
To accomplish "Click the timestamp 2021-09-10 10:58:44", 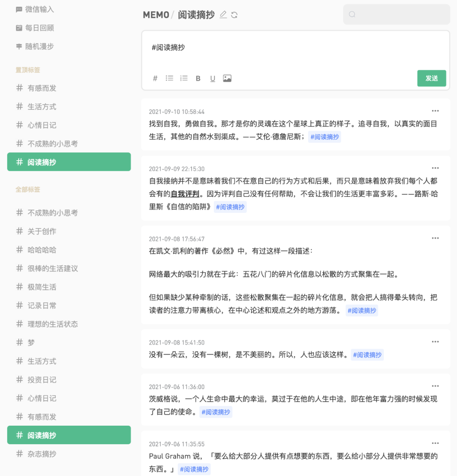I will point(176,112).
